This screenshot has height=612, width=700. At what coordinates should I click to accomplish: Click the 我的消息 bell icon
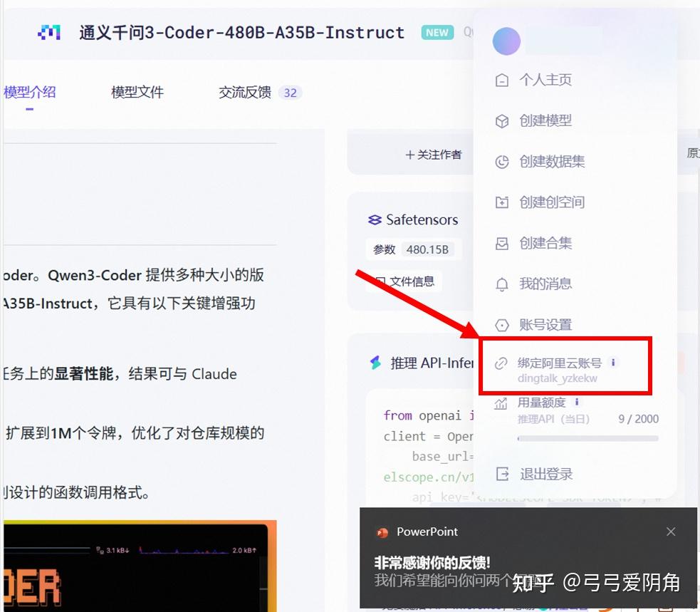503,284
